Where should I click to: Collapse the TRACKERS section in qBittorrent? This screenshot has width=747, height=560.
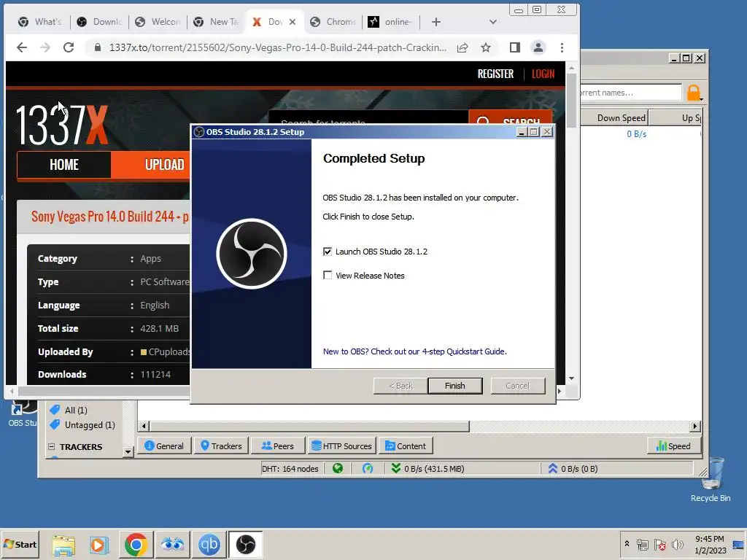(x=51, y=447)
